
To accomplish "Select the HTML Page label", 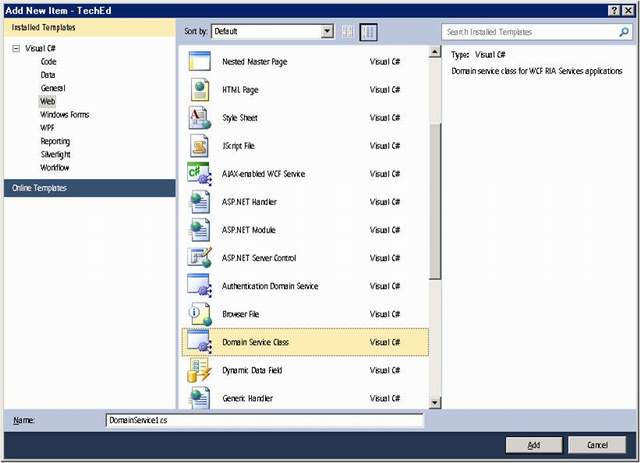I will pyautogui.click(x=240, y=90).
